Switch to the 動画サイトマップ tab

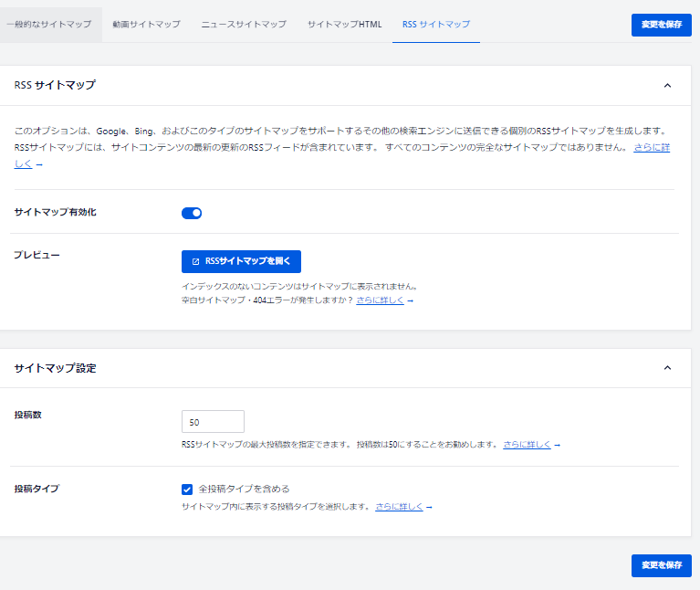pyautogui.click(x=146, y=24)
